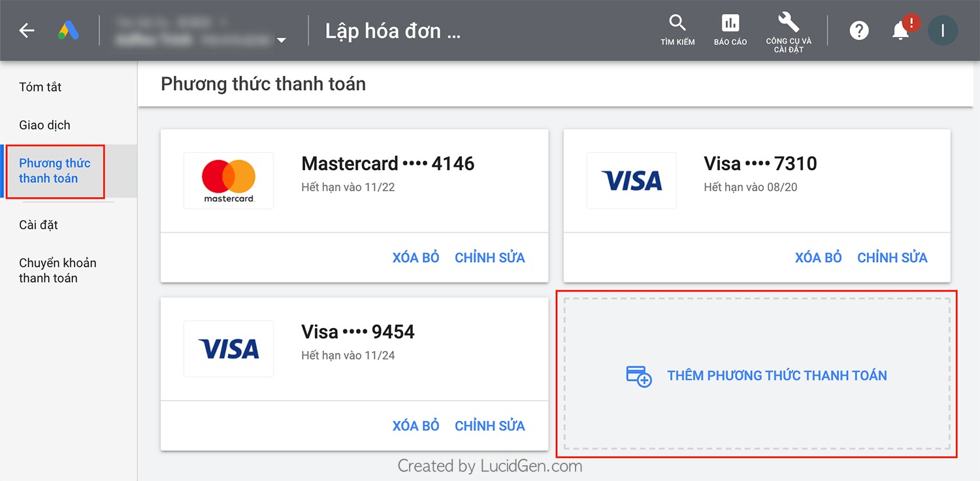Go to Giao dịch in the sidebar
This screenshot has height=481, width=980.
point(44,125)
